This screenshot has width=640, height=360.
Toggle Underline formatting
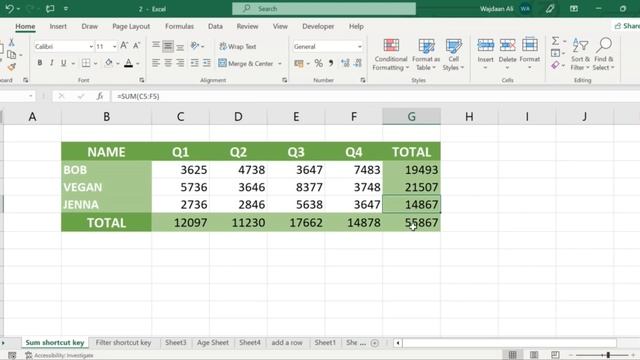(x=63, y=63)
